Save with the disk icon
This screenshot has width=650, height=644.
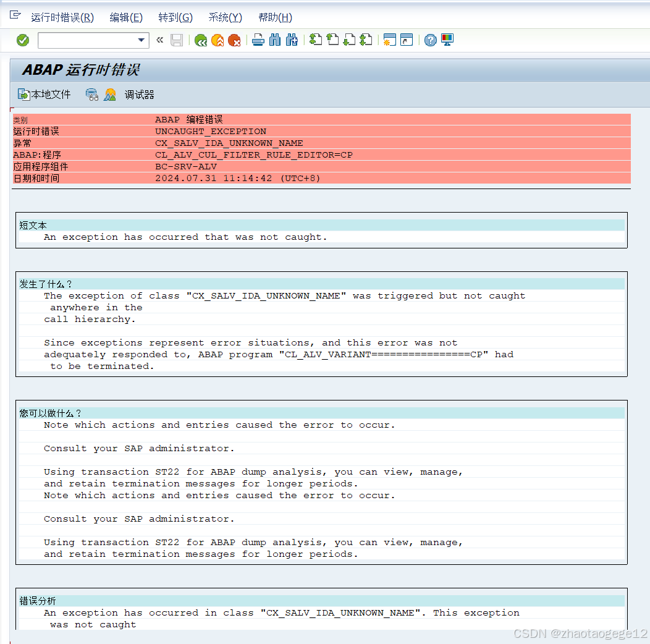177,40
